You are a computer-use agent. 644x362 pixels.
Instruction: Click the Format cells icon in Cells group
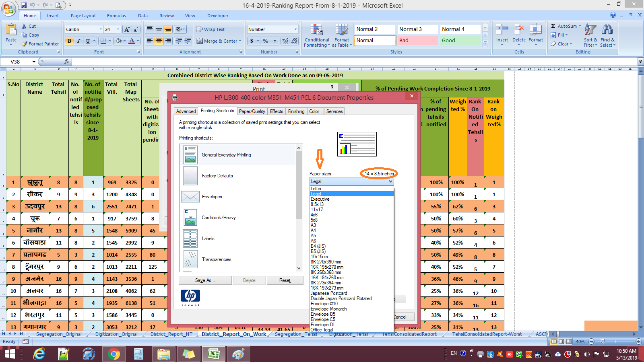point(536,30)
